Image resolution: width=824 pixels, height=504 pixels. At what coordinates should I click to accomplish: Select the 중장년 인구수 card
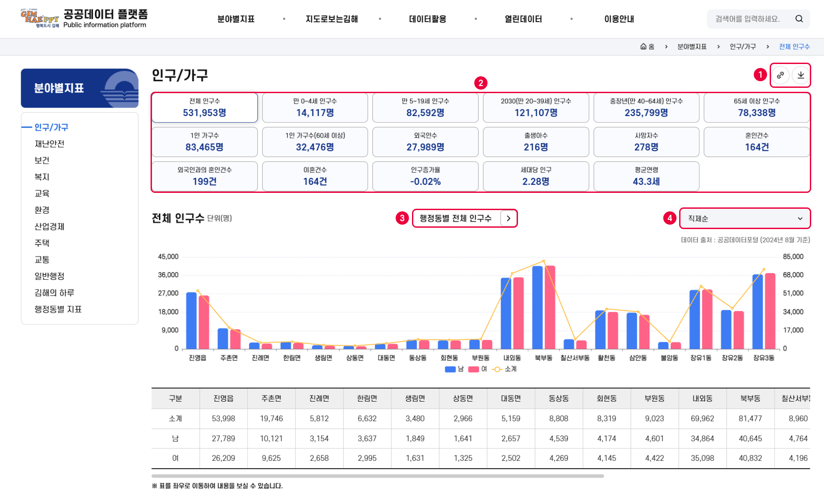646,107
